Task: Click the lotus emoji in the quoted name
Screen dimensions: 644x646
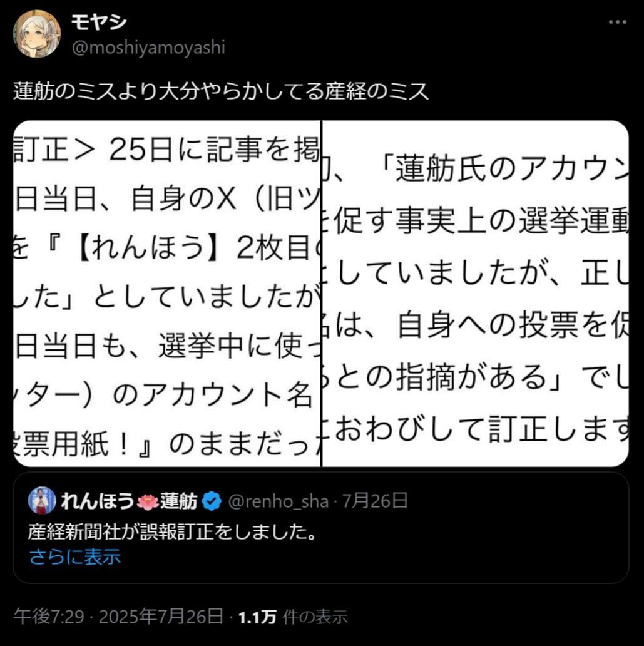Action: (148, 501)
